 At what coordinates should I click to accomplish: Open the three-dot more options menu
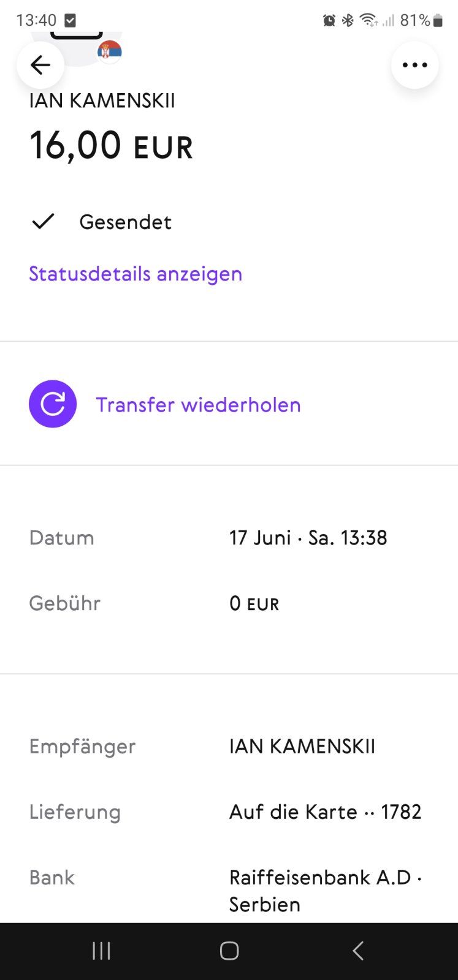(414, 65)
